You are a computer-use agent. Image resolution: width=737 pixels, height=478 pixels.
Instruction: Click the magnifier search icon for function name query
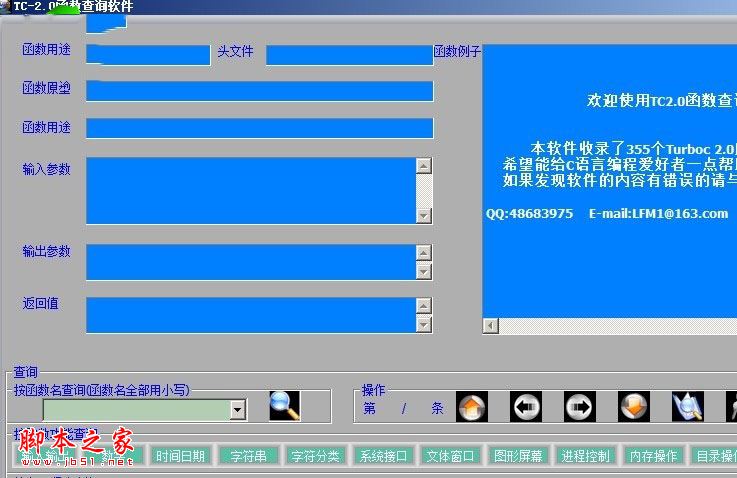285,406
